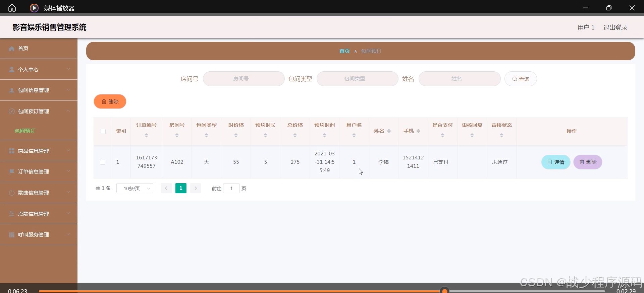Click into the 包间类型 search field

(x=358, y=79)
